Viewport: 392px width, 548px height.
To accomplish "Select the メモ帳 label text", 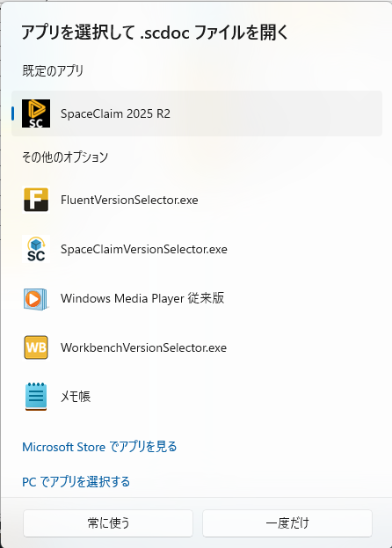I will pyautogui.click(x=76, y=397).
